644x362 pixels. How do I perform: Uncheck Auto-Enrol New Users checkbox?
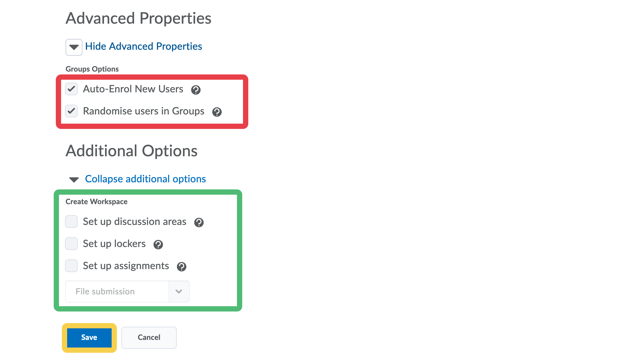(71, 89)
